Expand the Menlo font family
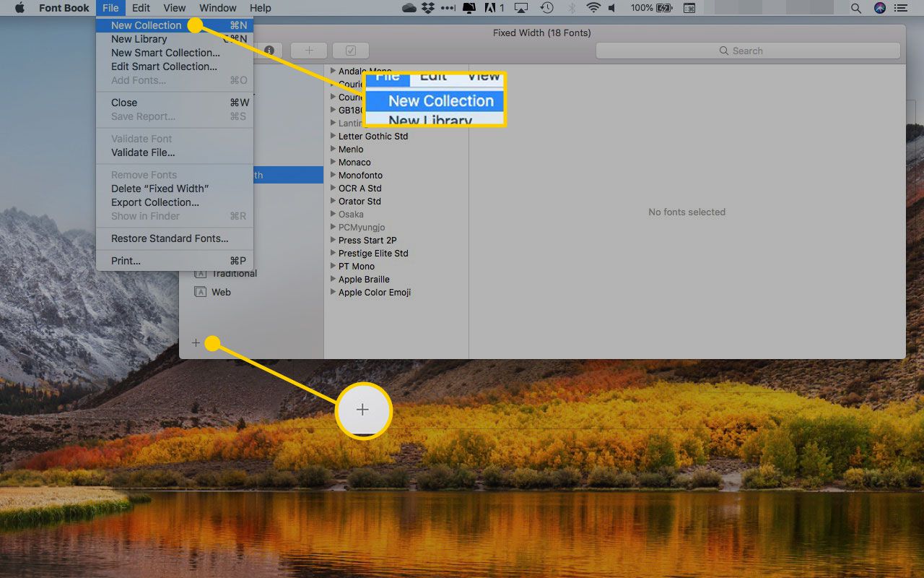This screenshot has height=578, width=924. [334, 149]
